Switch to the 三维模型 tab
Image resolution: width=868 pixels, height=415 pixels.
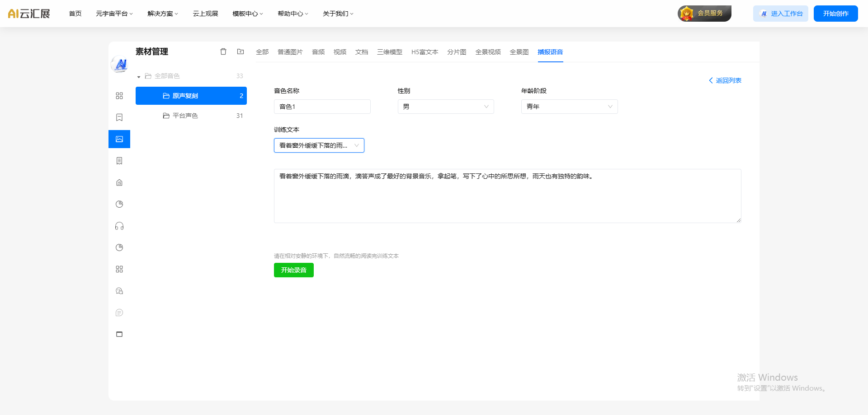point(390,52)
